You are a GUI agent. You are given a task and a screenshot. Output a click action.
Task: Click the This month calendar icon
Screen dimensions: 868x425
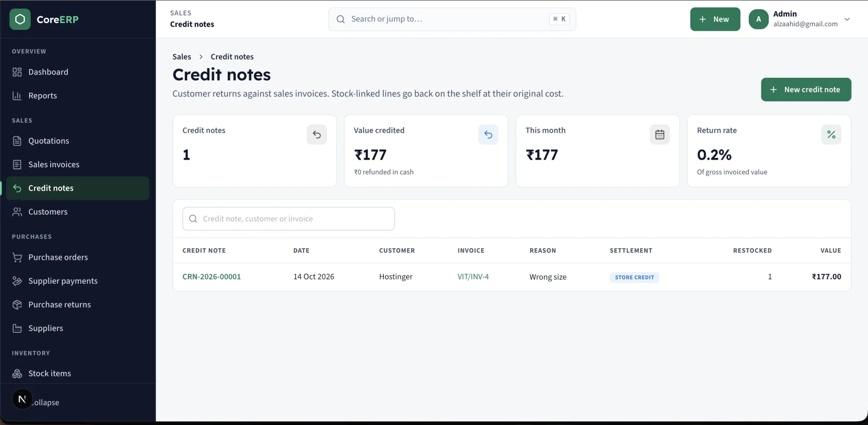660,135
